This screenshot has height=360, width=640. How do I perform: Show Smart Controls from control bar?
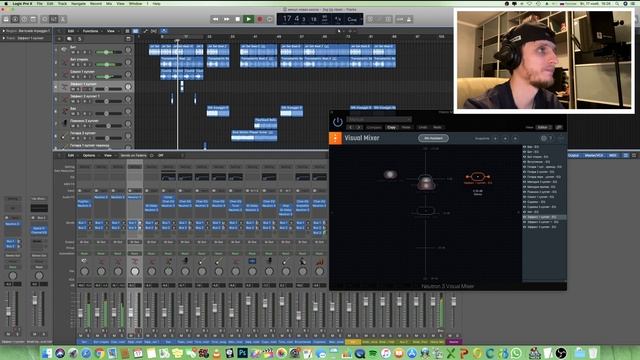tap(45, 19)
